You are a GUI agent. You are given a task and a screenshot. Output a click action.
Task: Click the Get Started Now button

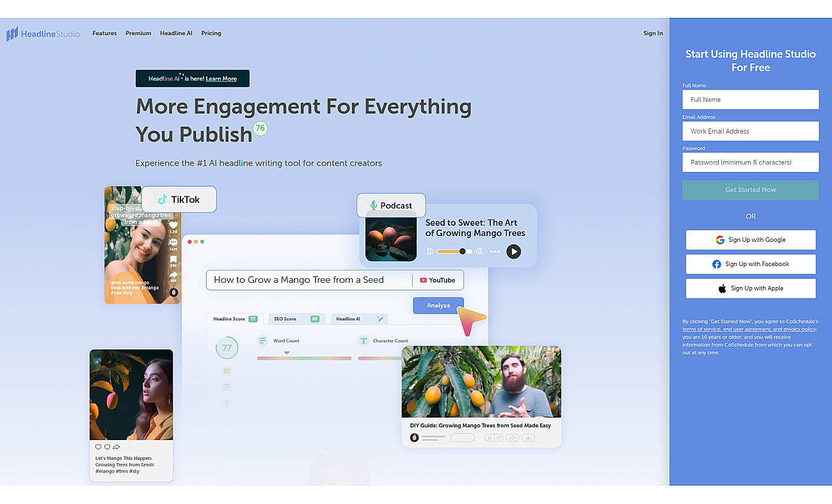point(751,190)
